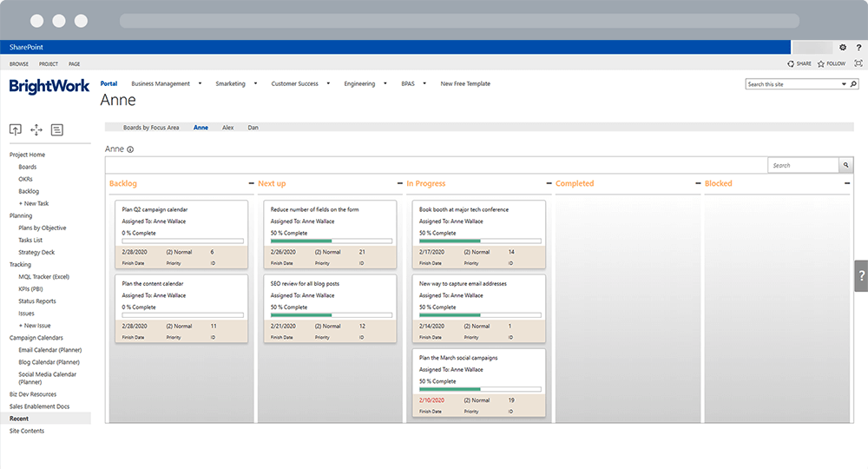Collapse the Backlog column

click(x=251, y=184)
